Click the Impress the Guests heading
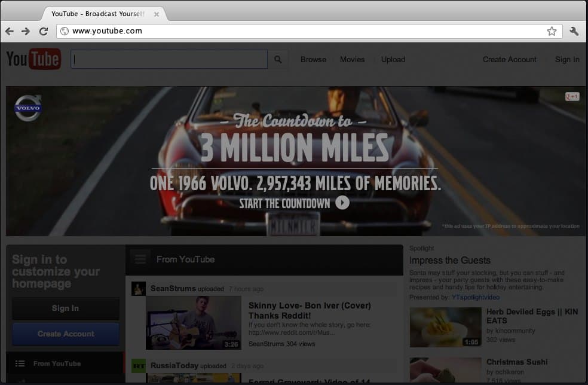This screenshot has width=588, height=385. (x=449, y=261)
